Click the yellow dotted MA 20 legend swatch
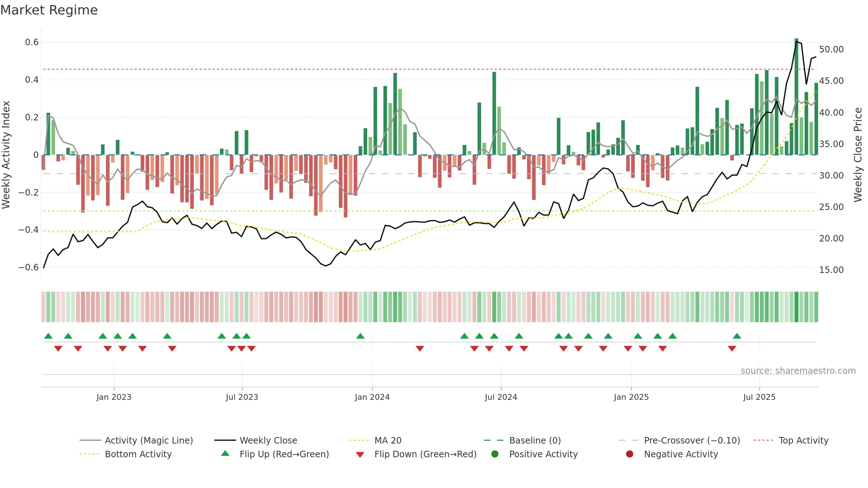The height and width of the screenshot is (488, 868). point(359,440)
